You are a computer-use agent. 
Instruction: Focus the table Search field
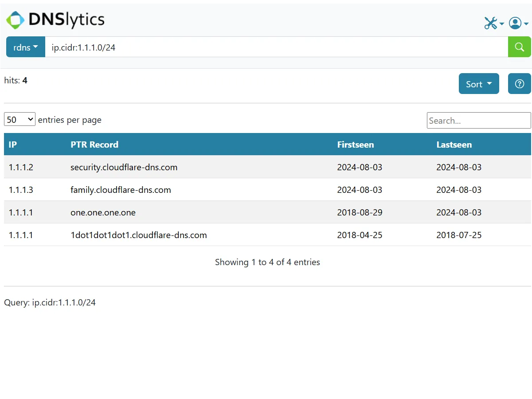(479, 121)
